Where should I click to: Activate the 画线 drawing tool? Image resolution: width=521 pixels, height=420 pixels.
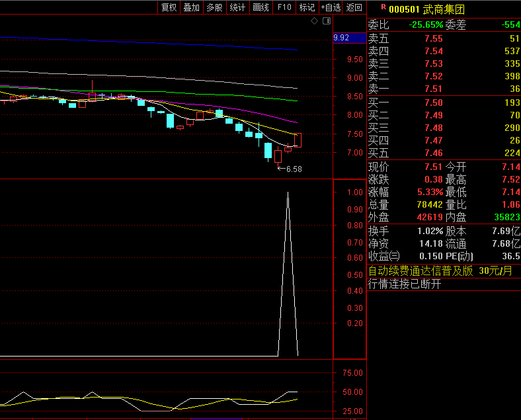[260, 7]
